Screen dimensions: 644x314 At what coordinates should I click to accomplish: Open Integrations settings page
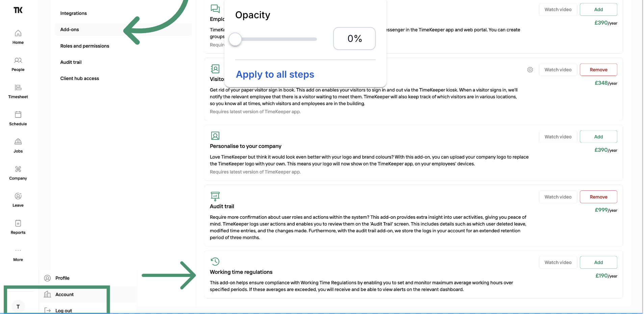[x=74, y=13]
